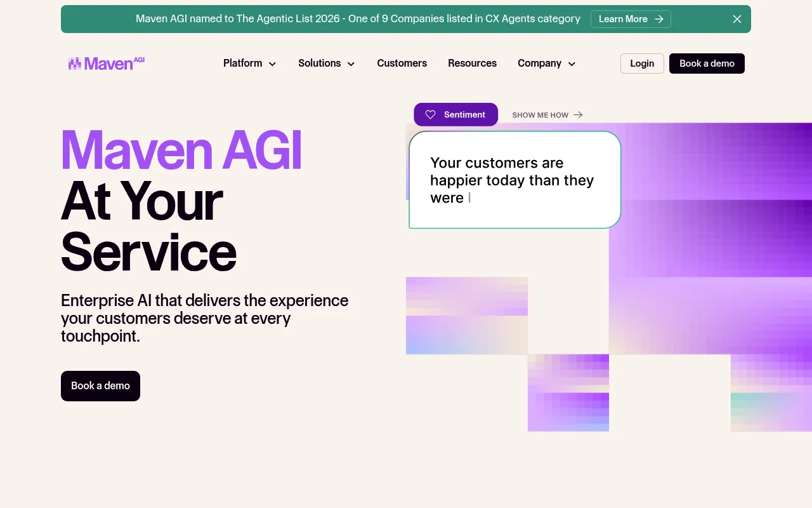Screen dimensions: 812x508
Task: Expand the Company dropdown chevron
Action: [572, 64]
